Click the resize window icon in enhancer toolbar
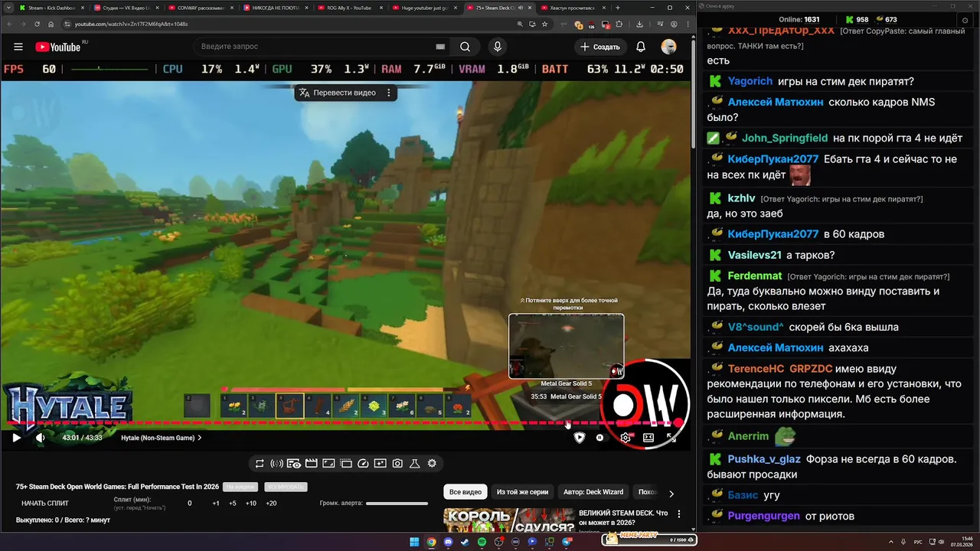This screenshot has height=551, width=980. (x=328, y=463)
